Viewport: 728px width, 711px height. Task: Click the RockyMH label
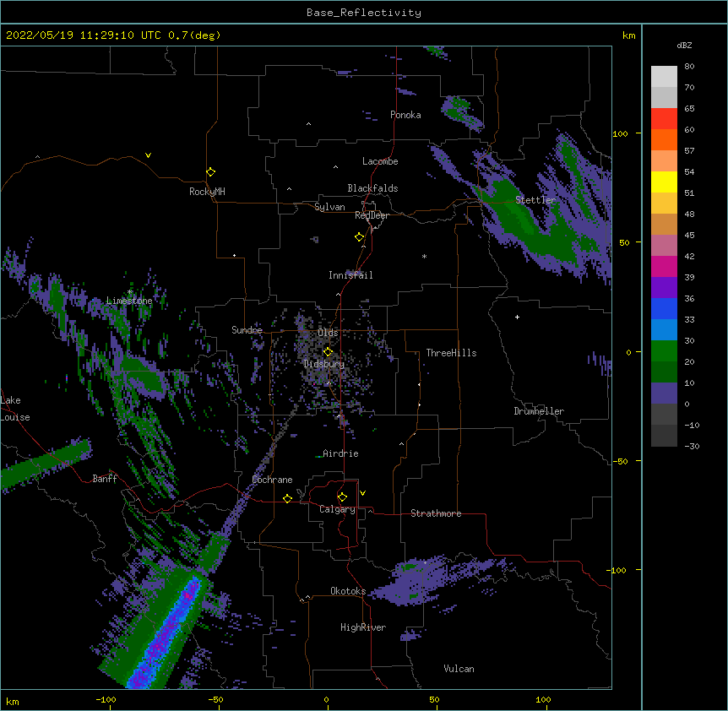pos(207,192)
